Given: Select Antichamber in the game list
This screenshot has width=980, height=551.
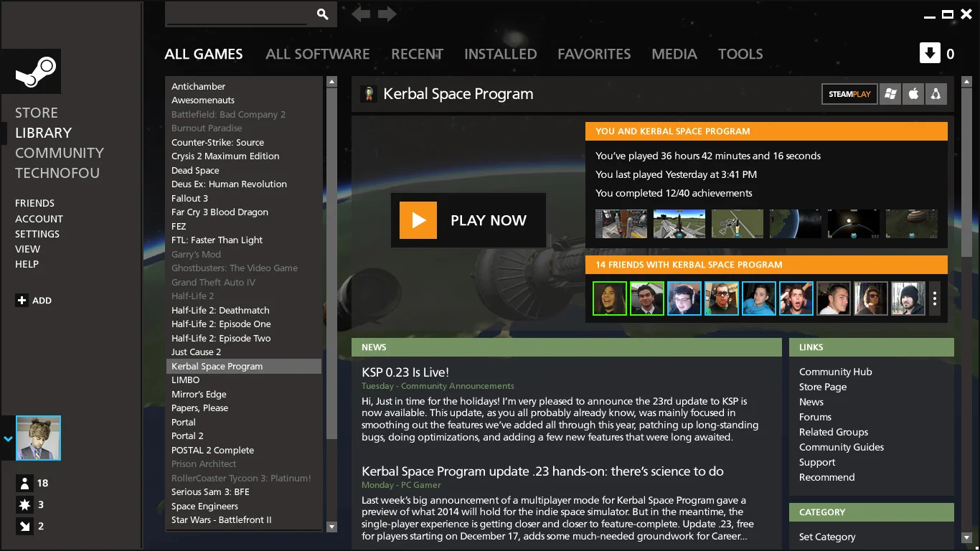Looking at the screenshot, I should tap(244, 86).
